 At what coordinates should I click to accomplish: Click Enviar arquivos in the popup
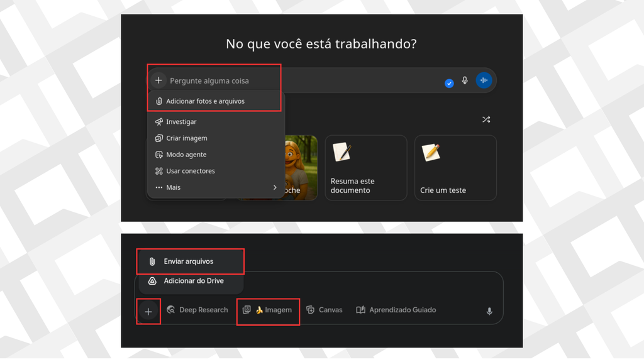tap(188, 261)
